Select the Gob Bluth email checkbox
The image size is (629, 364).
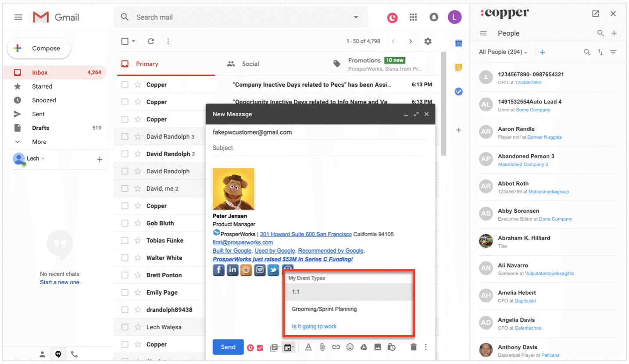click(125, 223)
